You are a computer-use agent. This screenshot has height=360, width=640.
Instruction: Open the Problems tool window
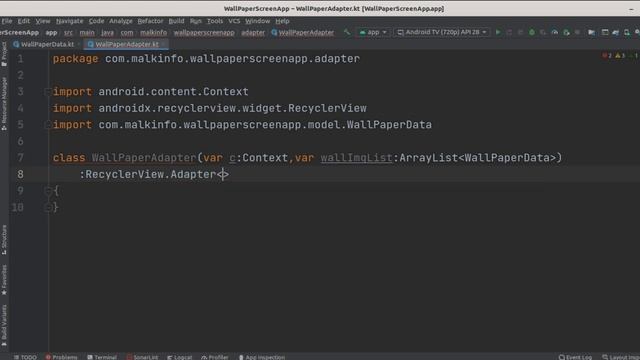(x=62, y=357)
